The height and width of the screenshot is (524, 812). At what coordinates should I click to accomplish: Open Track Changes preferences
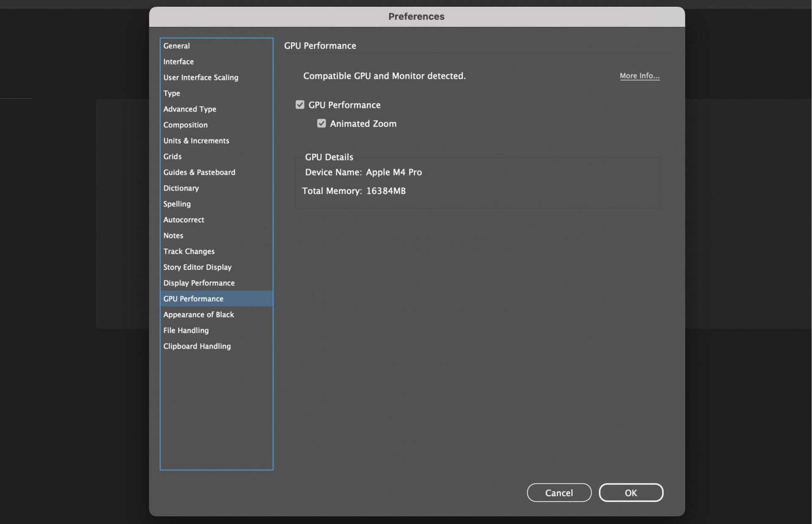[x=189, y=251]
